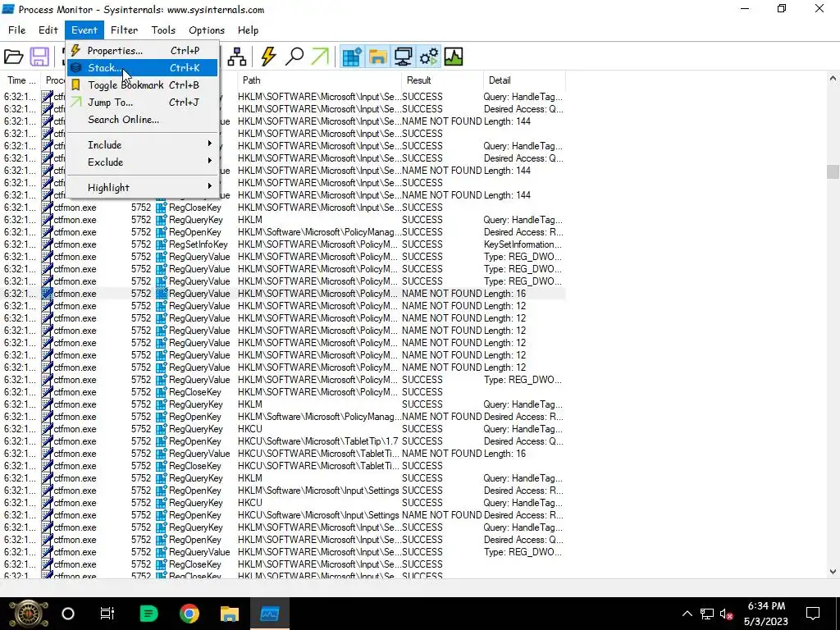The width and height of the screenshot is (840, 630).
Task: Sort by the Detail column header
Action: tap(524, 80)
